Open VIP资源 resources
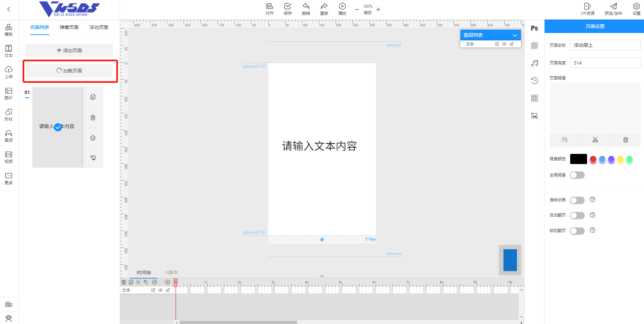 point(587,9)
